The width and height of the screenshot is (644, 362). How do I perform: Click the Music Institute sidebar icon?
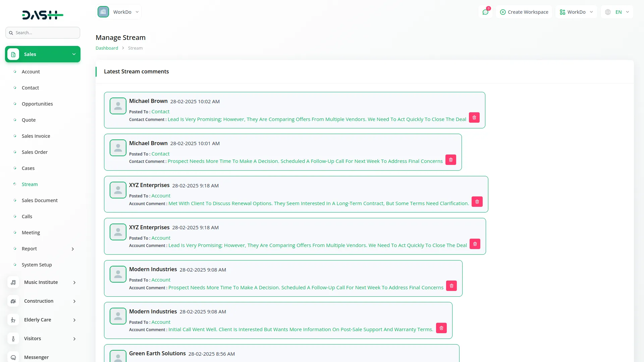pyautogui.click(x=13, y=282)
